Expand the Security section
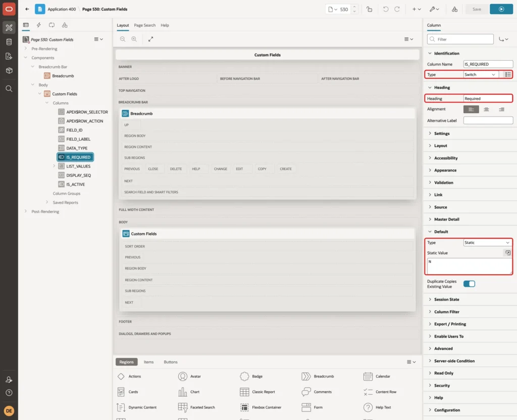The height and width of the screenshot is (420, 517). coord(441,386)
